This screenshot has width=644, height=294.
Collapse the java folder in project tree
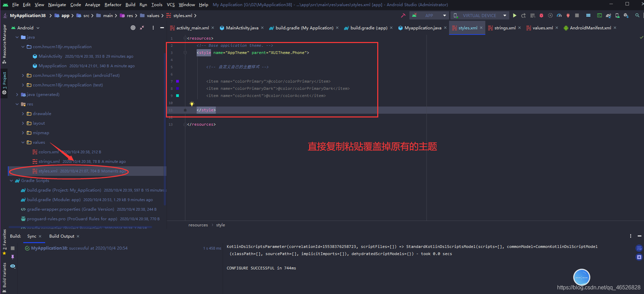(x=17, y=37)
